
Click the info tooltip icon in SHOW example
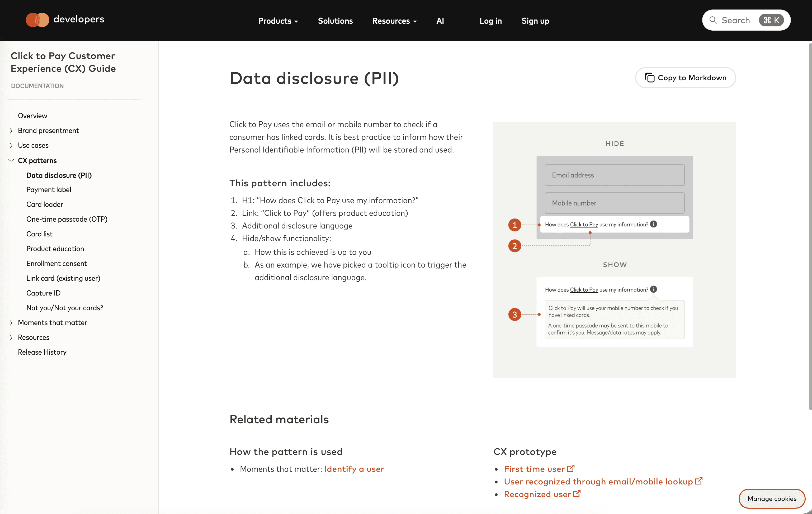coord(654,289)
